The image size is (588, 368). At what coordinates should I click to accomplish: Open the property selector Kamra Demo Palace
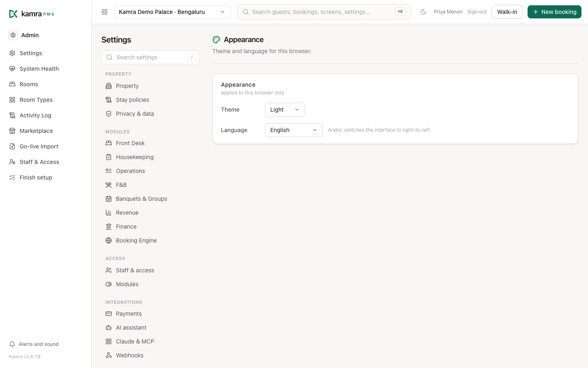[x=172, y=12]
